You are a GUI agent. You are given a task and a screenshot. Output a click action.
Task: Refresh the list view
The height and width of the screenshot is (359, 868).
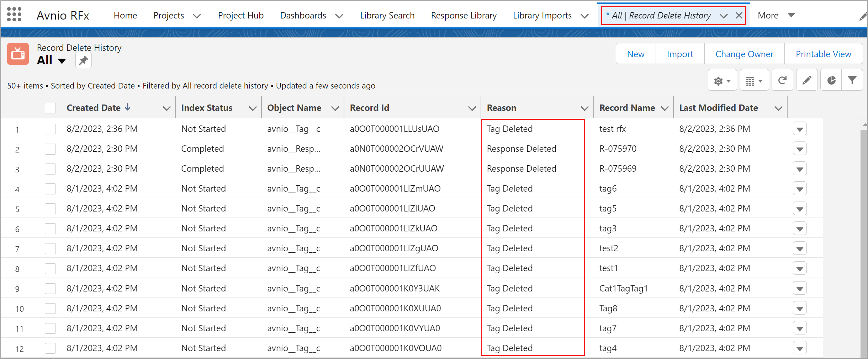782,81
